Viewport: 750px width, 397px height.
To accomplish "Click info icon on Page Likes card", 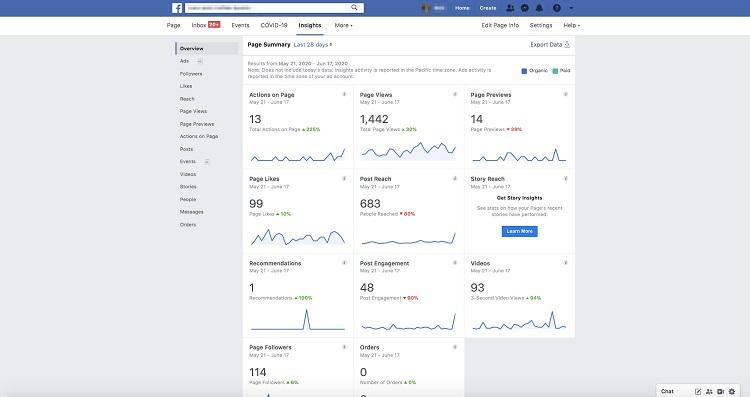I will [344, 179].
